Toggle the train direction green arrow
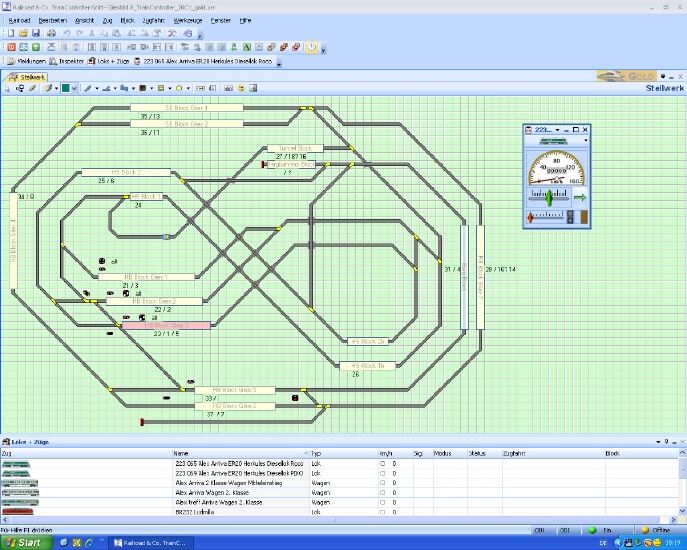The image size is (687, 550). point(580,198)
